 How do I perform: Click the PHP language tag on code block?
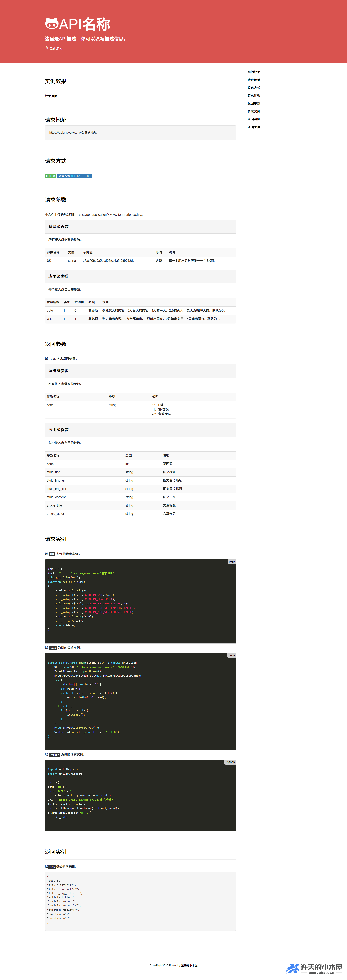[232, 562]
